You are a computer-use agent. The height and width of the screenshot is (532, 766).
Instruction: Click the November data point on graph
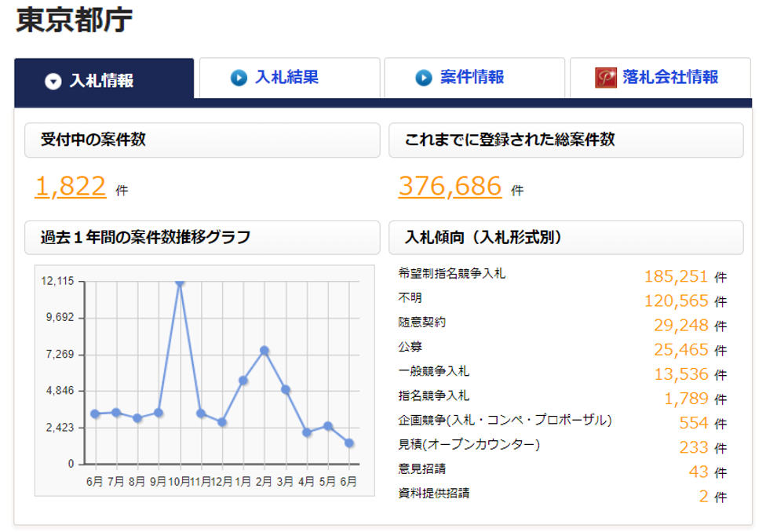click(201, 414)
